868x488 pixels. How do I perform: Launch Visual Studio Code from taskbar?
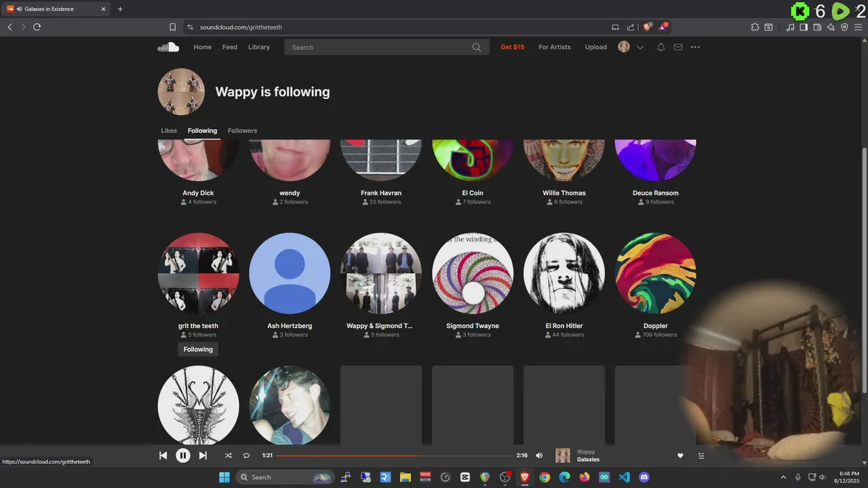[x=625, y=477]
